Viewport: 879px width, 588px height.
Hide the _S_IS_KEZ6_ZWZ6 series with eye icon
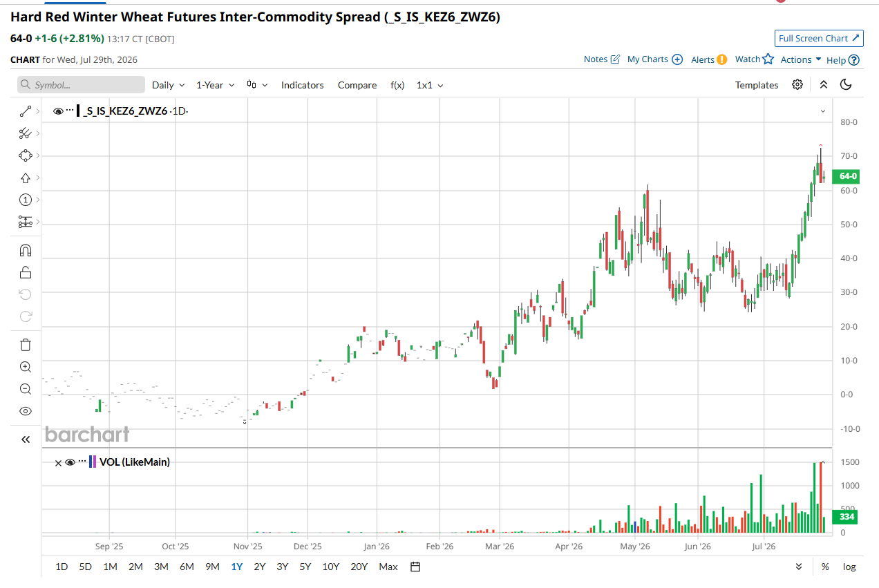click(x=58, y=111)
